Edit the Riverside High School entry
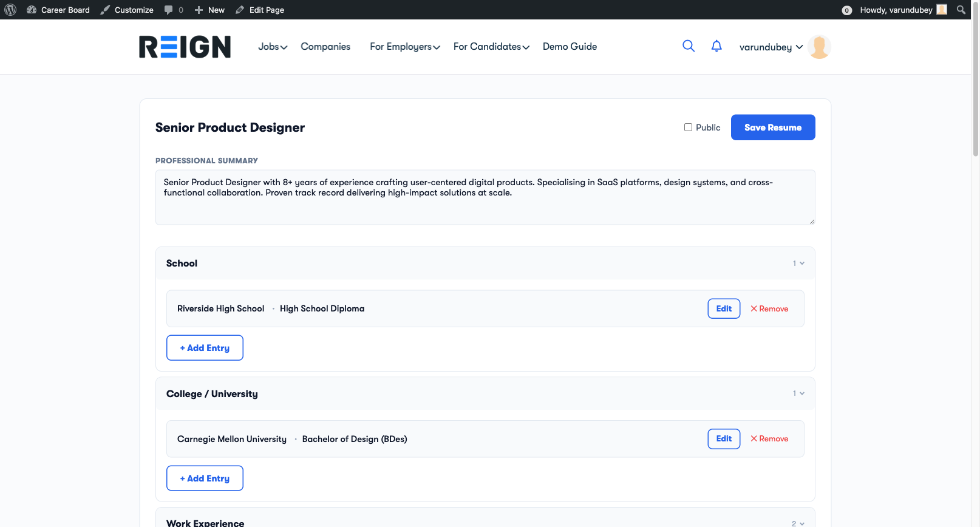Viewport: 980px width, 527px height. click(x=724, y=308)
